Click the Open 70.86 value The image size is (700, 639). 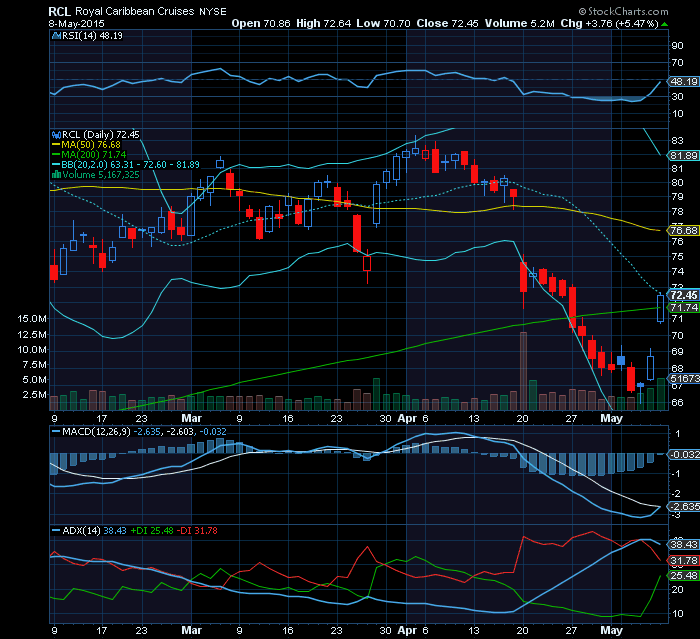coord(261,23)
